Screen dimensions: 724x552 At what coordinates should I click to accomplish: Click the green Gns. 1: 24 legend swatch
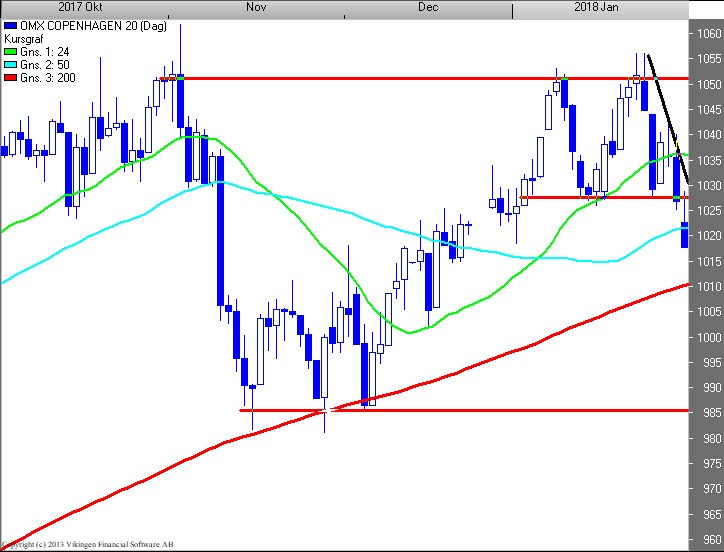8,51
